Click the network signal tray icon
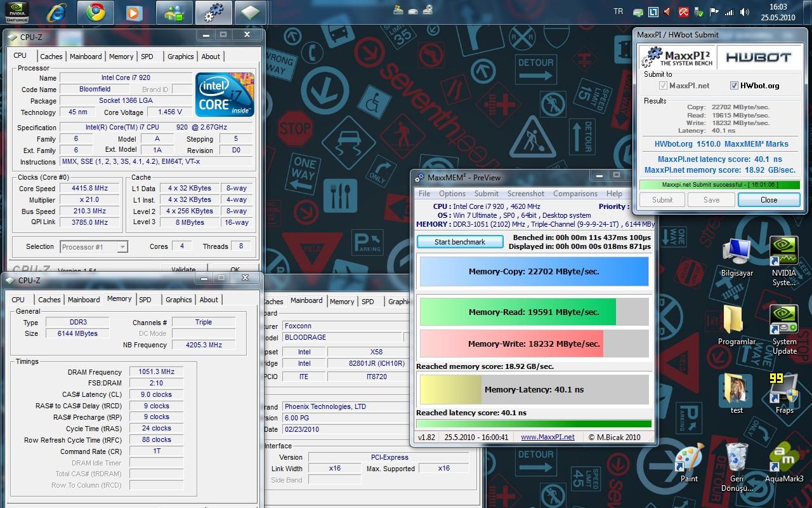Viewport: 812px width, 508px height. tap(729, 11)
